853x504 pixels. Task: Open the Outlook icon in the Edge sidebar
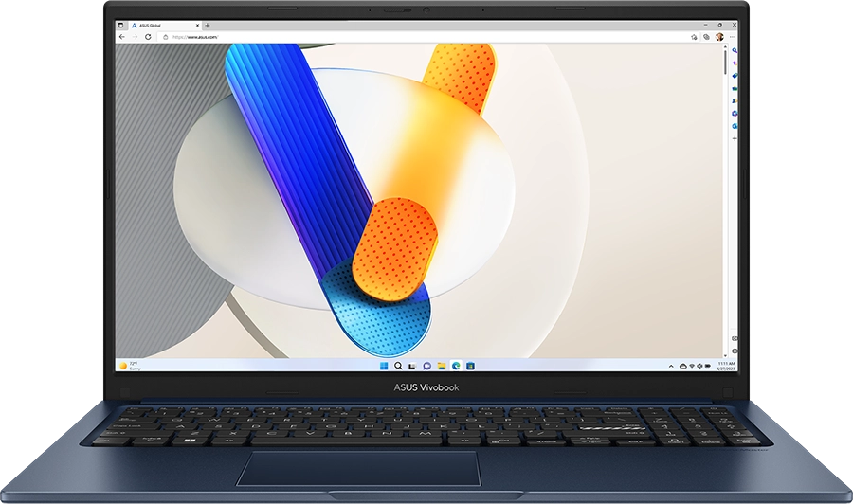point(735,126)
